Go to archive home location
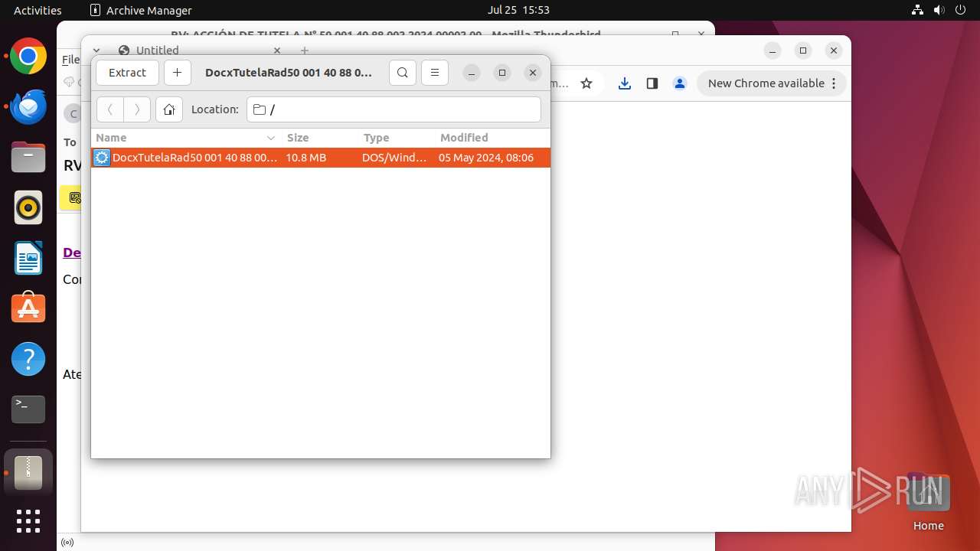Image resolution: width=980 pixels, height=551 pixels. pos(169,109)
